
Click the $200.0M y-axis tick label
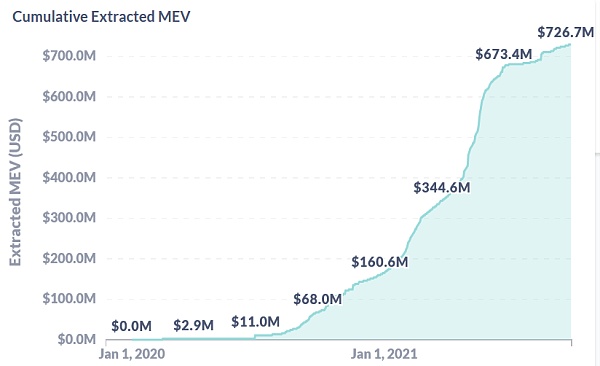point(69,258)
